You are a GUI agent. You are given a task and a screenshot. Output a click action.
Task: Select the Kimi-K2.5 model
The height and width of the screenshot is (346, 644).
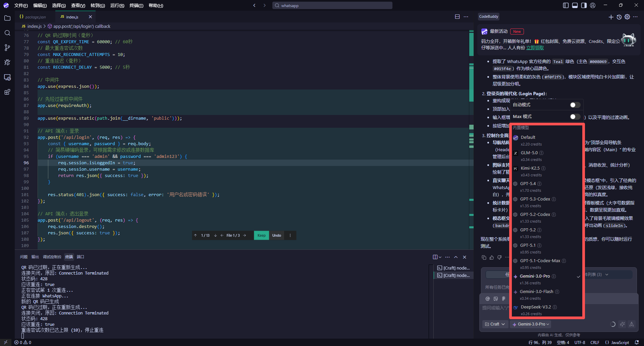click(x=547, y=171)
